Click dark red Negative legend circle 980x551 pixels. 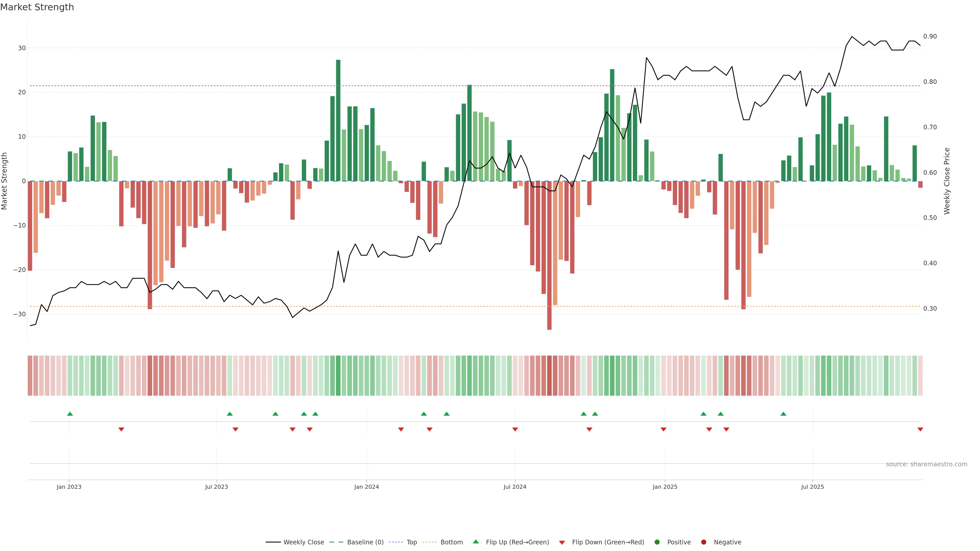click(x=703, y=542)
